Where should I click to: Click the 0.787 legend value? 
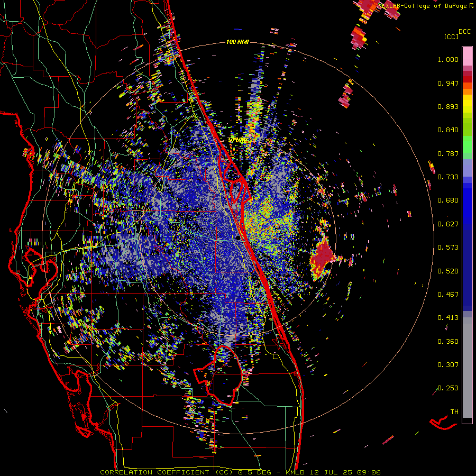(x=448, y=153)
